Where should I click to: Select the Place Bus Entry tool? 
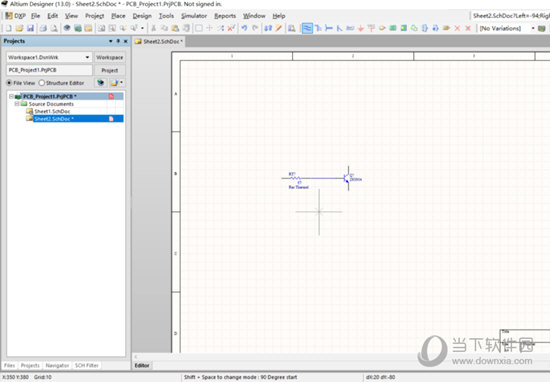point(339,28)
